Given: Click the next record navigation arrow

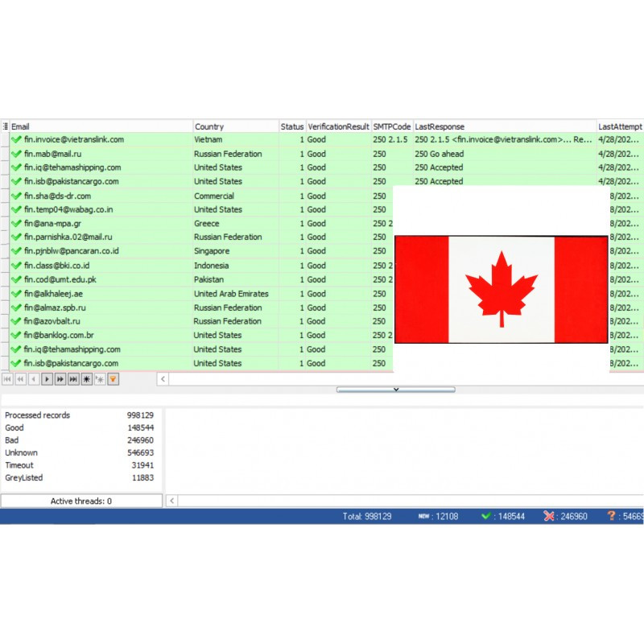Looking at the screenshot, I should (x=47, y=378).
